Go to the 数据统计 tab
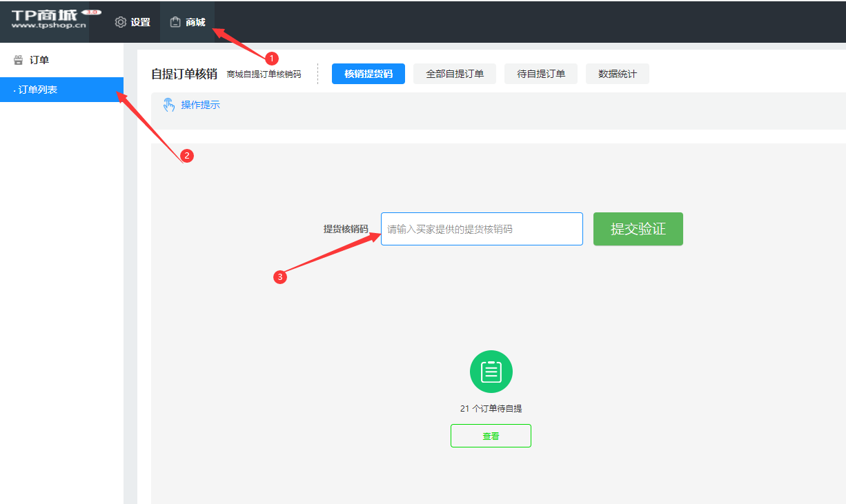 (617, 74)
